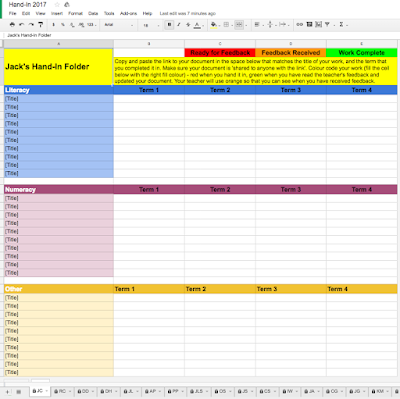Undo the last action
This screenshot has width=400, height=399.
coord(22,24)
